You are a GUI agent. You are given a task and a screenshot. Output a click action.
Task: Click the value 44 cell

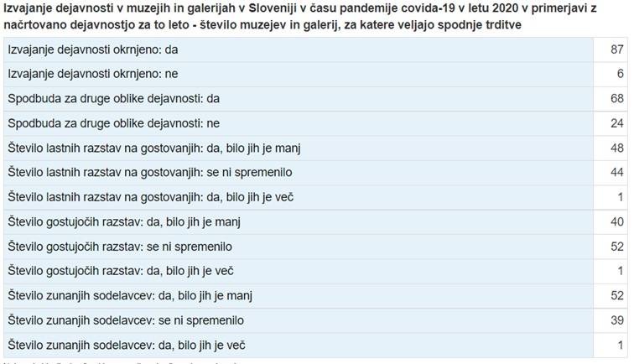click(617, 173)
